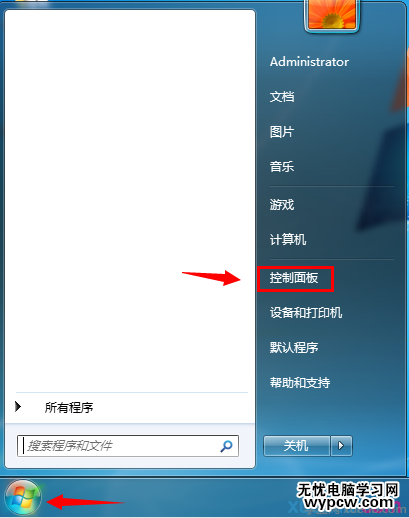Click the magnifier search icon
Viewport: 409px width, 518px height.
226,446
